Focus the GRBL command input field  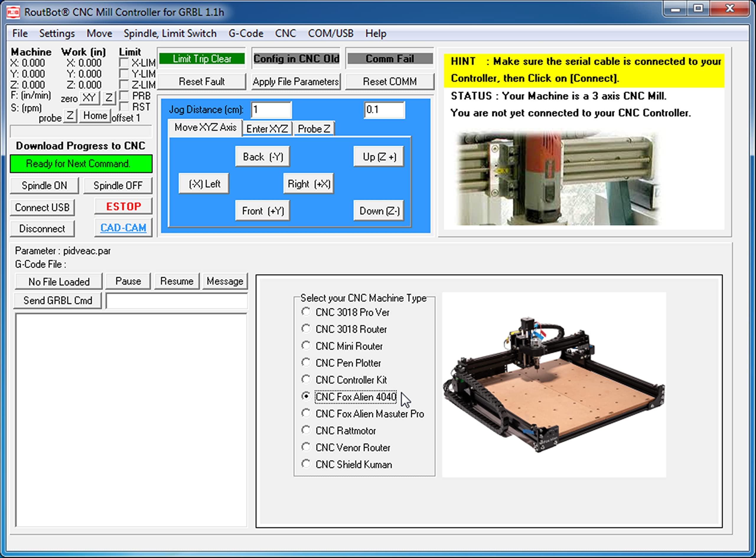[x=177, y=301]
